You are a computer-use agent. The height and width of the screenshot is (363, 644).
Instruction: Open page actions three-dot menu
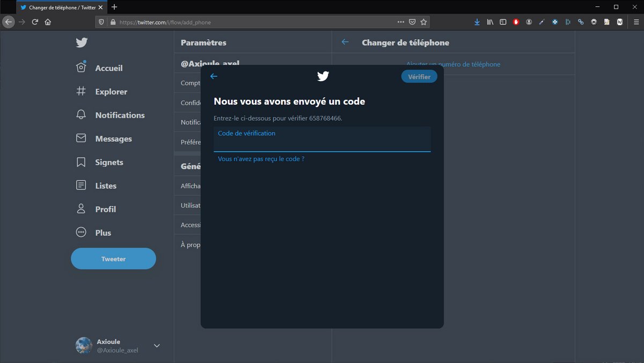[401, 22]
